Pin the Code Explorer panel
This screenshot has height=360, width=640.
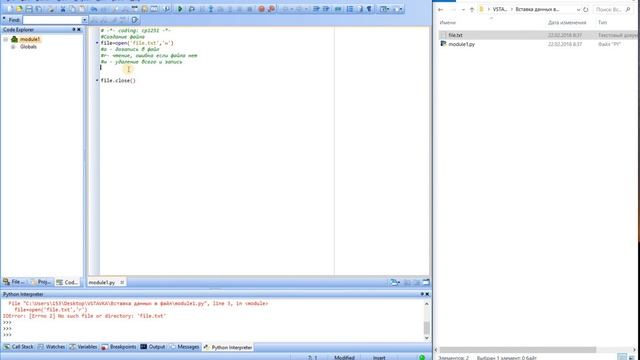(x=74, y=30)
